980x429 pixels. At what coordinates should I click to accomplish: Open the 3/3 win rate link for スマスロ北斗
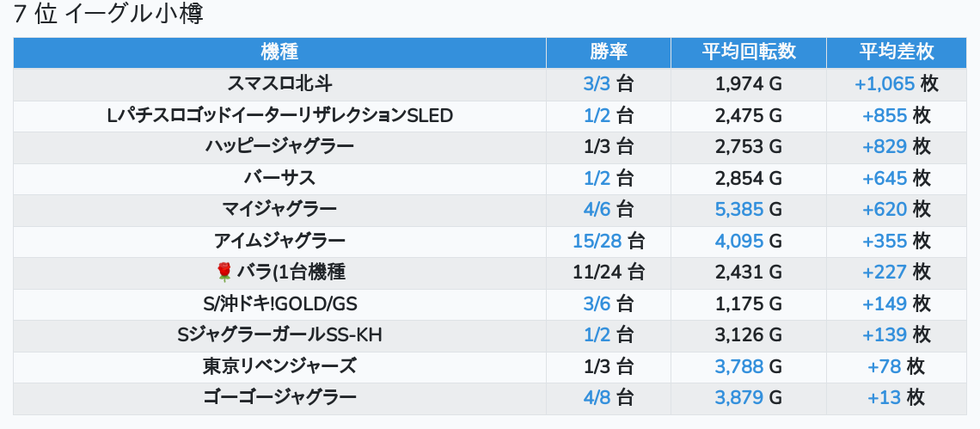pyautogui.click(x=596, y=84)
